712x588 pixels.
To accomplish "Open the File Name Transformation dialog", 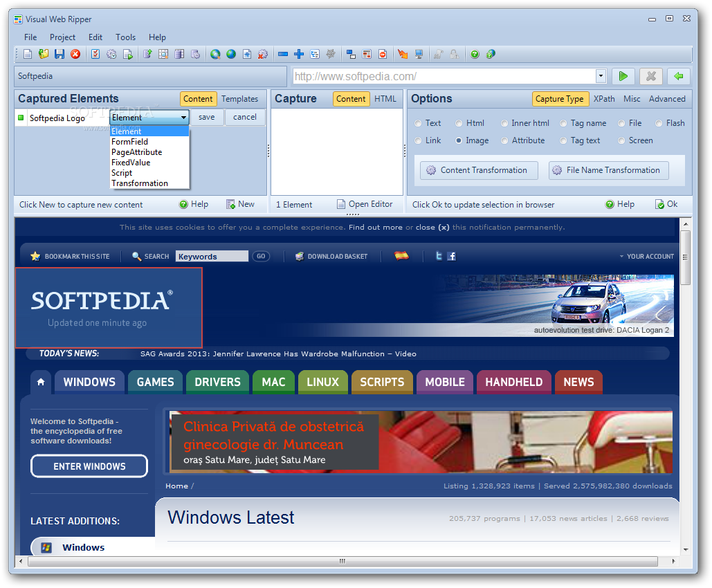I will (x=608, y=170).
